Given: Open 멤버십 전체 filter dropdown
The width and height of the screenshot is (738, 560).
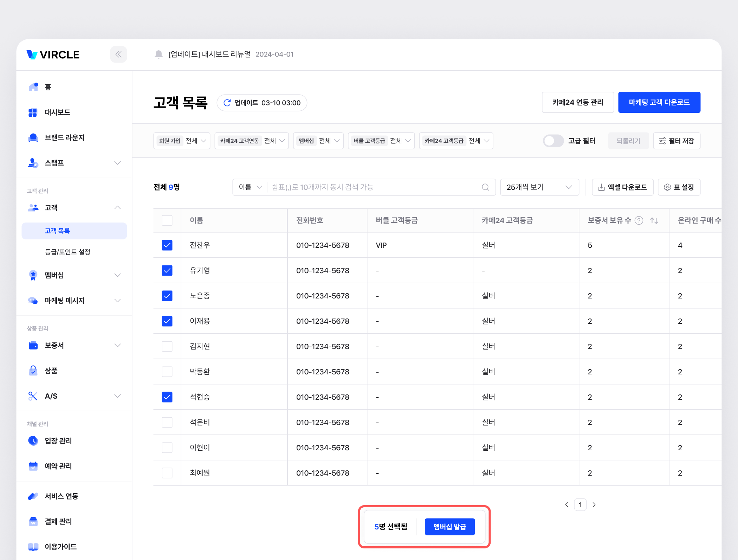Looking at the screenshot, I should pyautogui.click(x=318, y=141).
